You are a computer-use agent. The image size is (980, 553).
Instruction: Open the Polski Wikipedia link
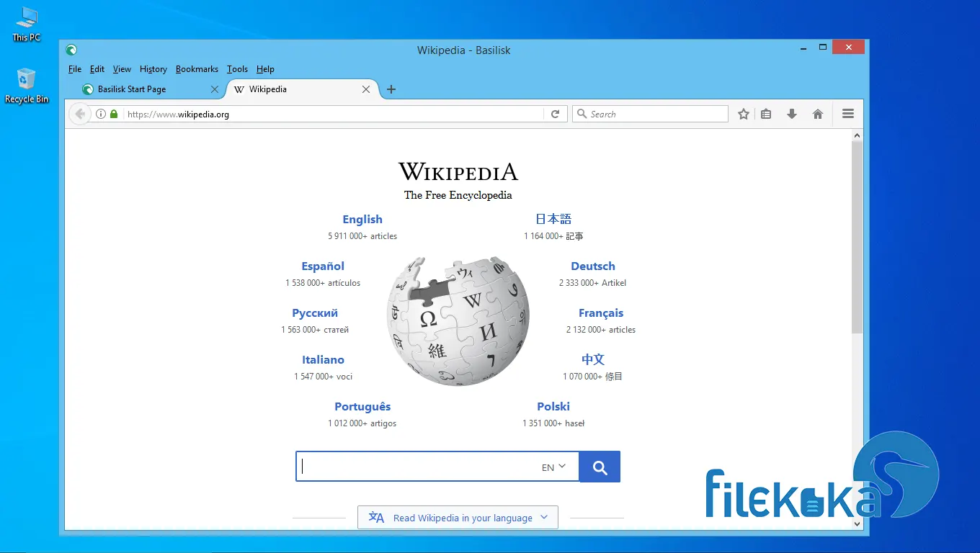point(553,407)
